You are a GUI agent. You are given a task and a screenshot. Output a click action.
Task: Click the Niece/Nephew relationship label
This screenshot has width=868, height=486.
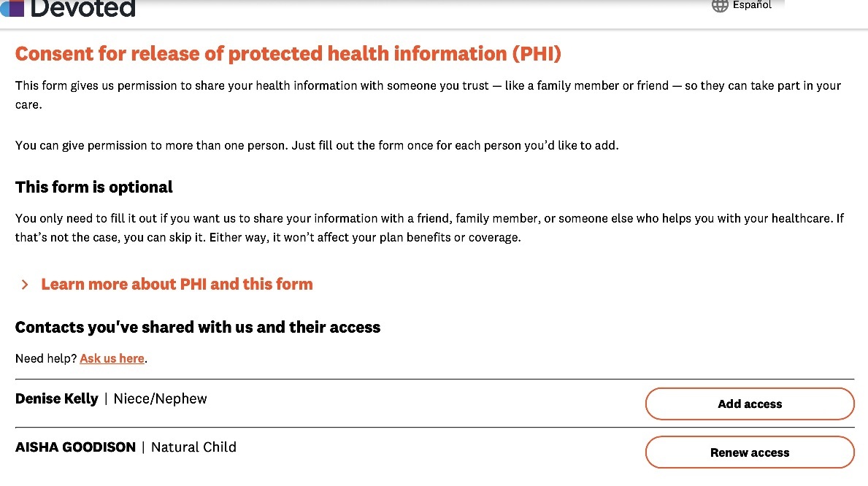(x=160, y=399)
